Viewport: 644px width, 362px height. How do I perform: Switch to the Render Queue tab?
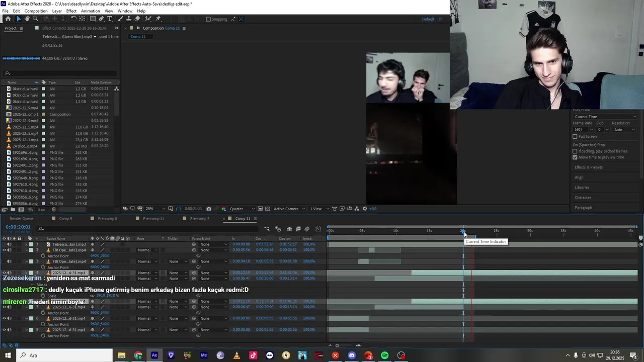[x=21, y=219]
